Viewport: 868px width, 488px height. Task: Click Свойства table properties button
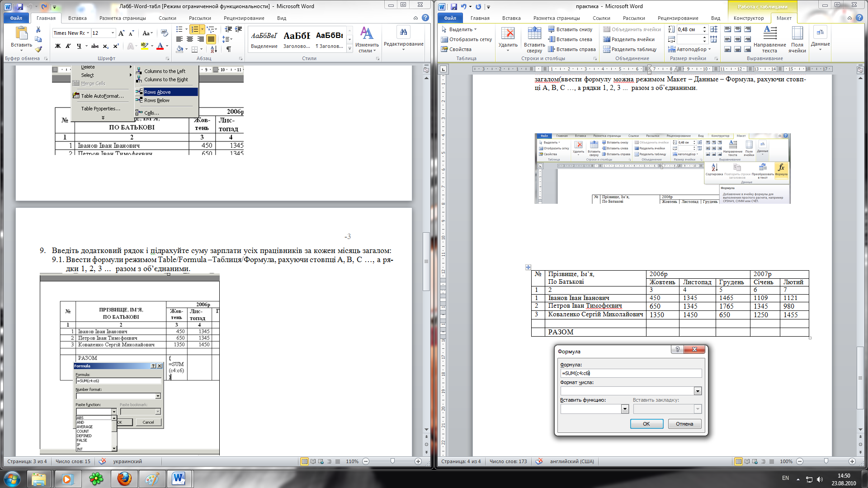457,49
